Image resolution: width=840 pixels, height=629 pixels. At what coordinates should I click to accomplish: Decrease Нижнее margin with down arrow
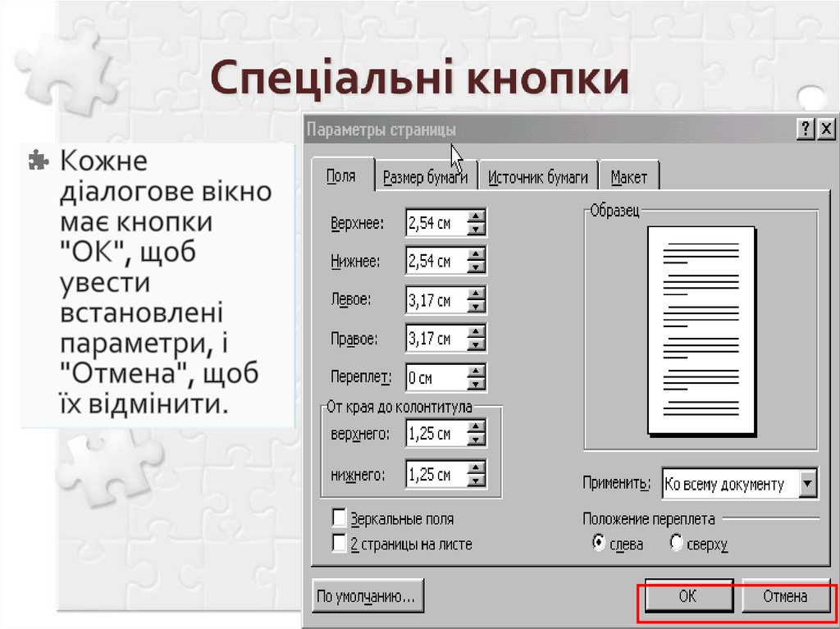click(x=476, y=265)
